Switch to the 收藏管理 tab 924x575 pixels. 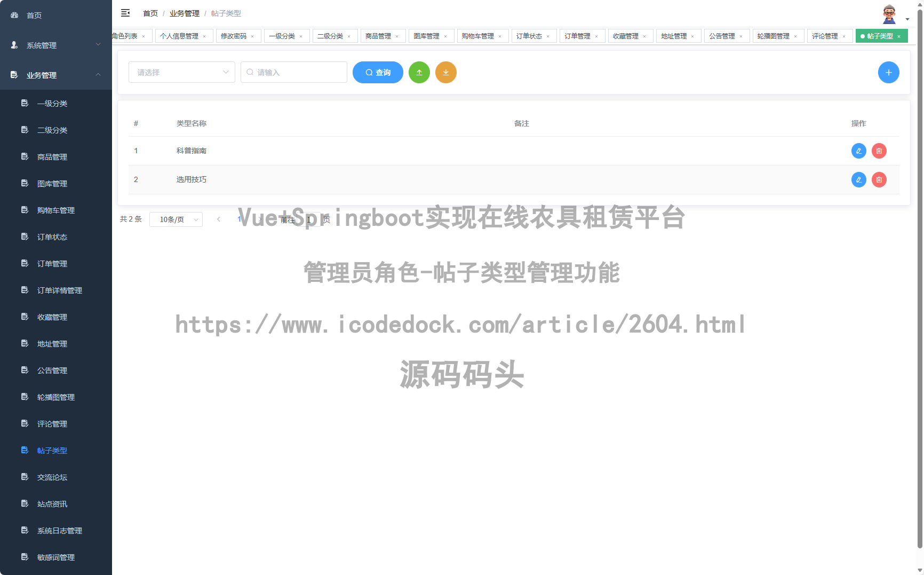(x=627, y=36)
